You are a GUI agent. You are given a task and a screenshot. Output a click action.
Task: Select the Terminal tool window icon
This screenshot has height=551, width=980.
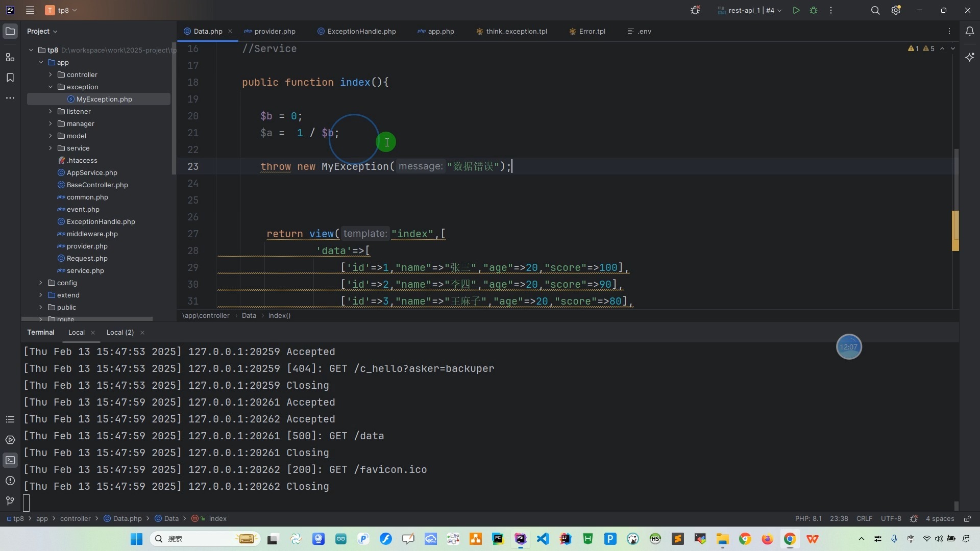(x=10, y=460)
